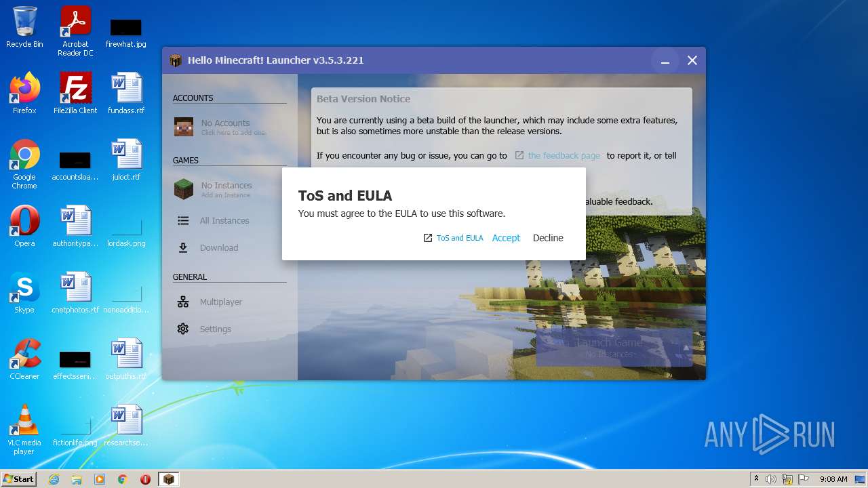Click the All Instances list icon
Viewport: 868px width, 488px height.
tap(183, 220)
